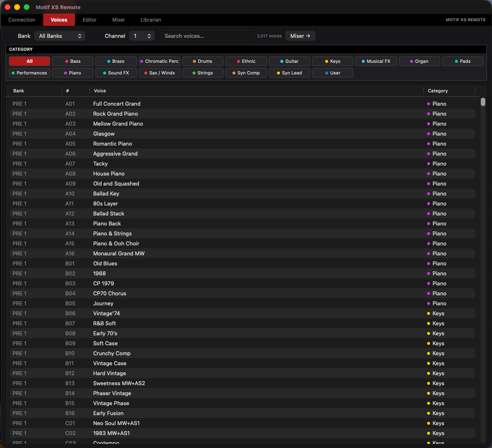Image resolution: width=492 pixels, height=448 pixels.
Task: Pick the CP 1979 voice
Action: click(x=242, y=284)
